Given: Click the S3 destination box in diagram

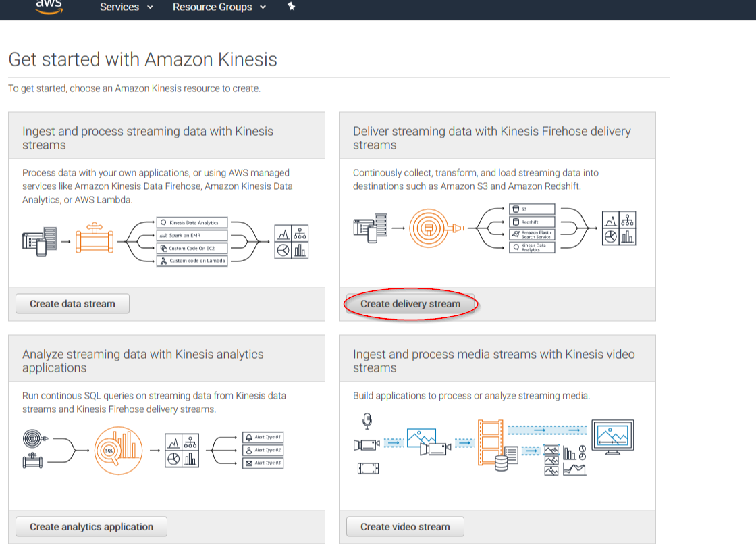Looking at the screenshot, I should pyautogui.click(x=533, y=209).
